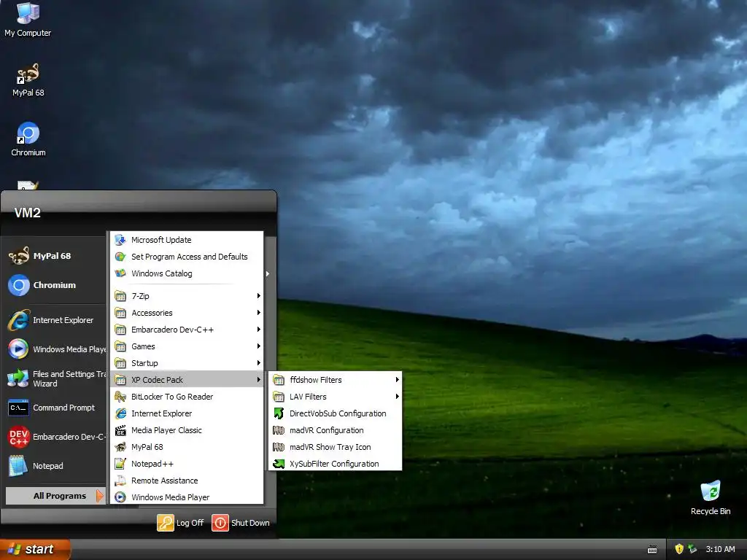747x560 pixels.
Task: Click the security shield tray icon
Action: click(679, 549)
